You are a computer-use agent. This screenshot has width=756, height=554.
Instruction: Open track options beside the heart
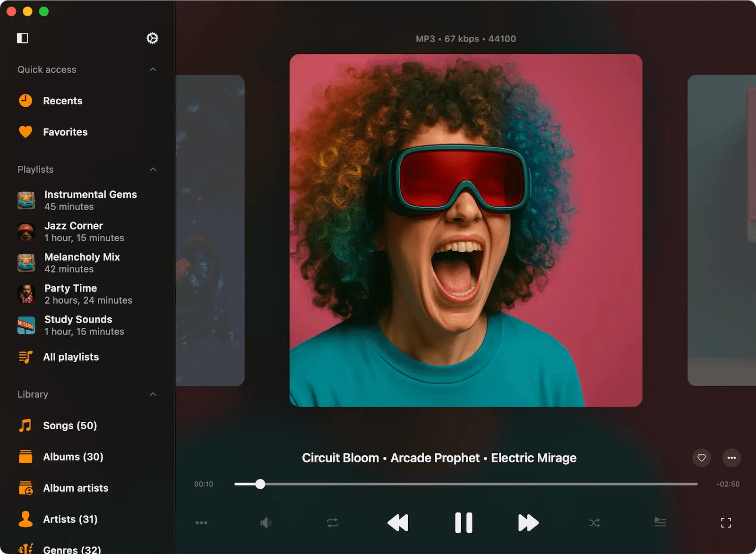point(731,458)
